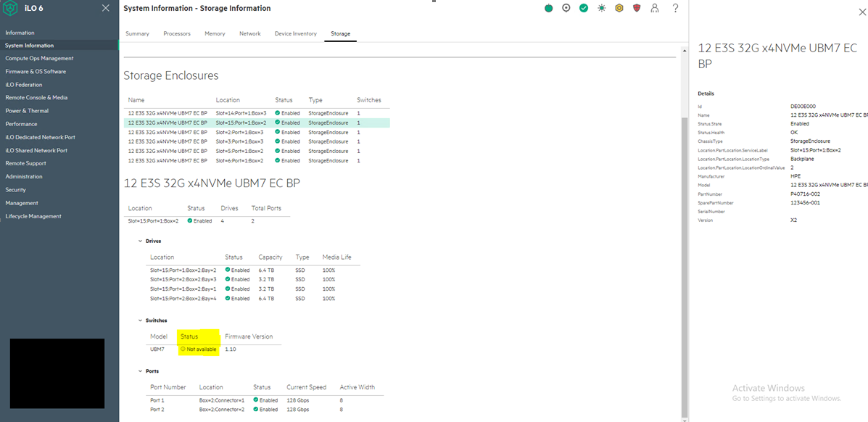The height and width of the screenshot is (422, 868).
Task: Click the Current Speed column header
Action: pos(306,388)
